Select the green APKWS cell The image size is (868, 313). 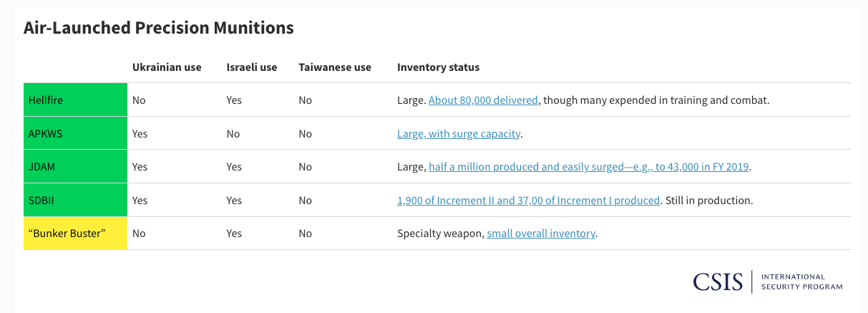click(x=75, y=134)
